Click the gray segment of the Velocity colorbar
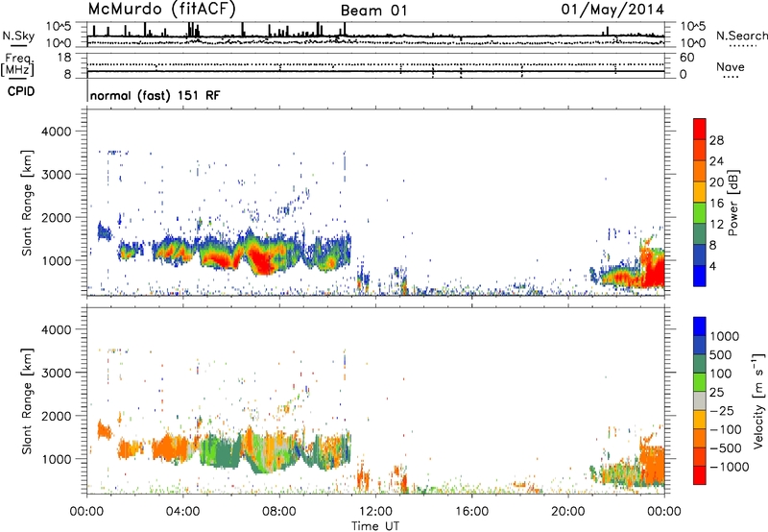 pos(700,400)
